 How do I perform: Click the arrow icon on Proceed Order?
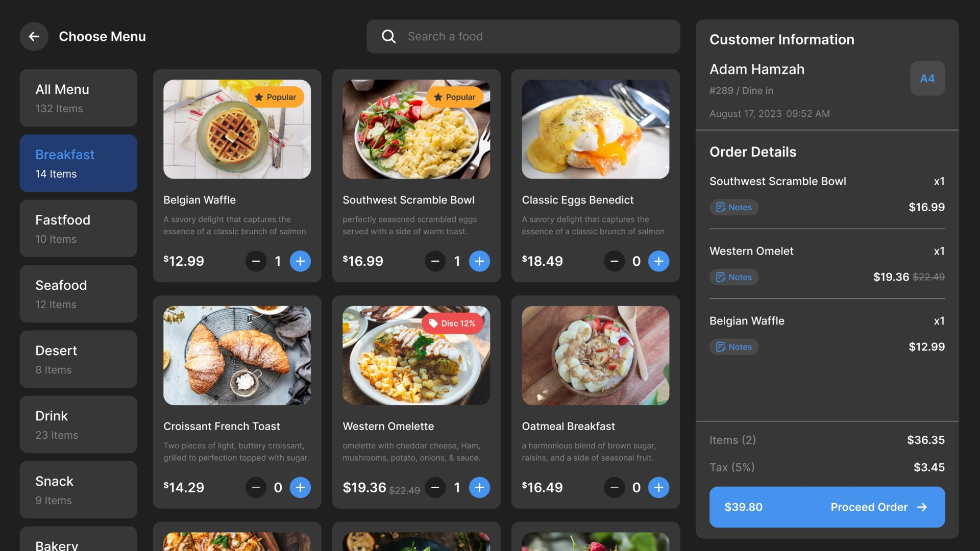(922, 507)
